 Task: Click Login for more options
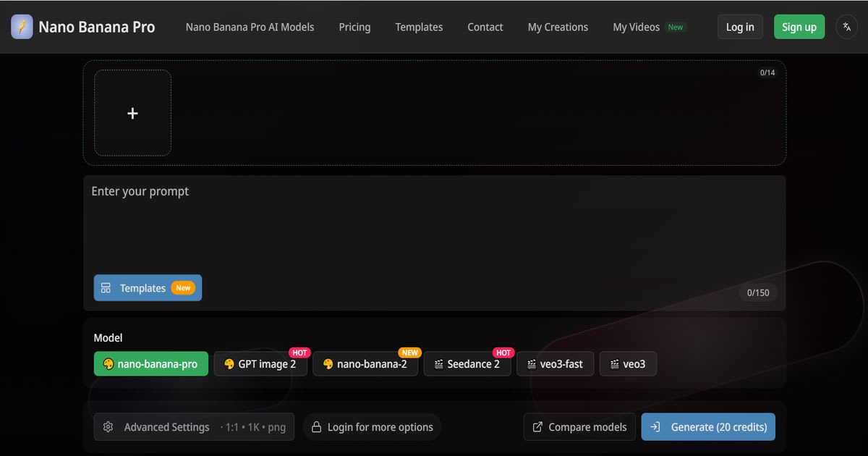coord(372,427)
